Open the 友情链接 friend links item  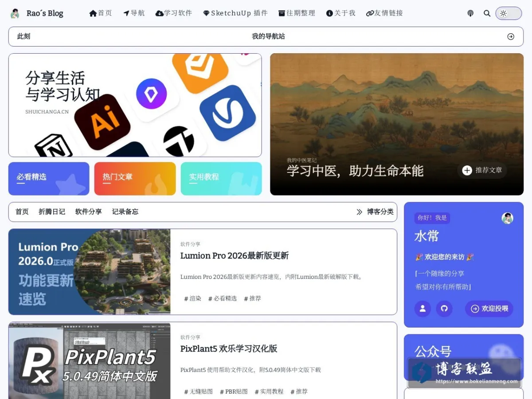(x=384, y=13)
